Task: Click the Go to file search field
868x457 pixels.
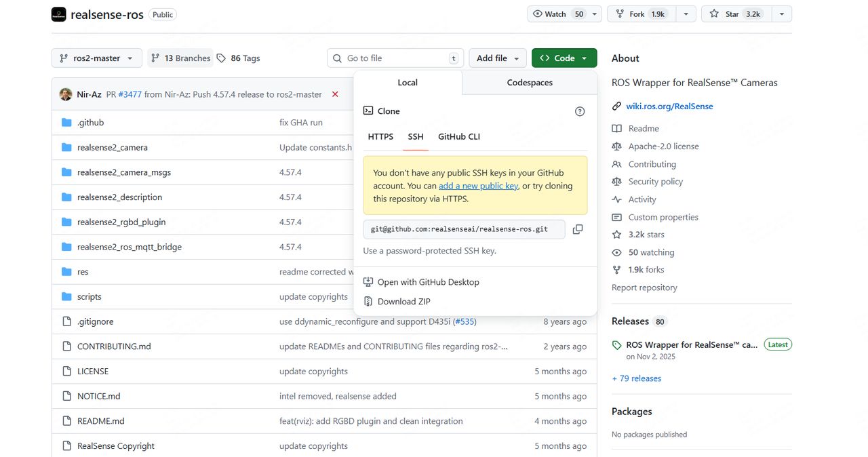Action: 395,58
